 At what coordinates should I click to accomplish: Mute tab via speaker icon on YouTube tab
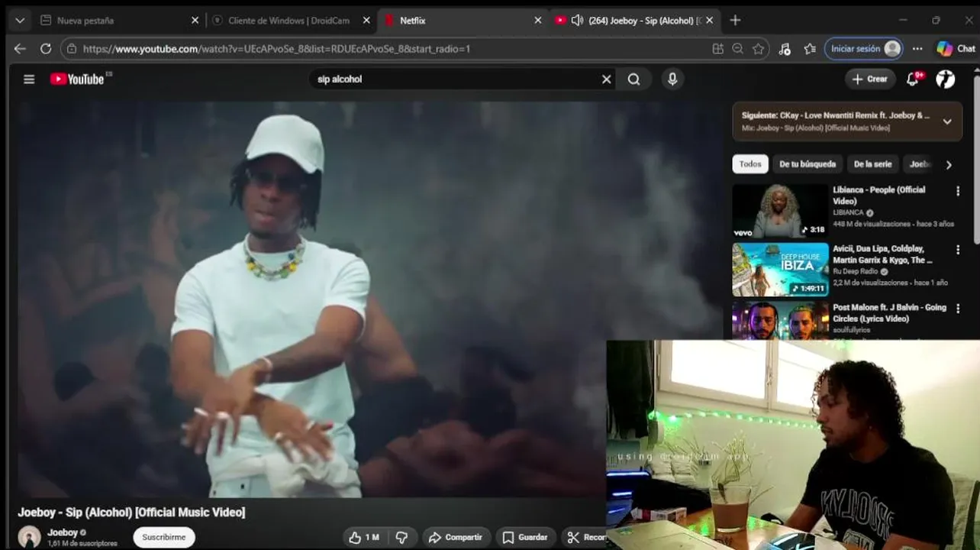point(577,21)
